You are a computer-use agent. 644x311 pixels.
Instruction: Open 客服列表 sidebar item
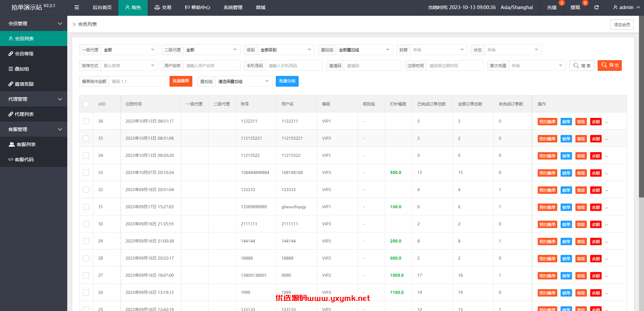34,144
